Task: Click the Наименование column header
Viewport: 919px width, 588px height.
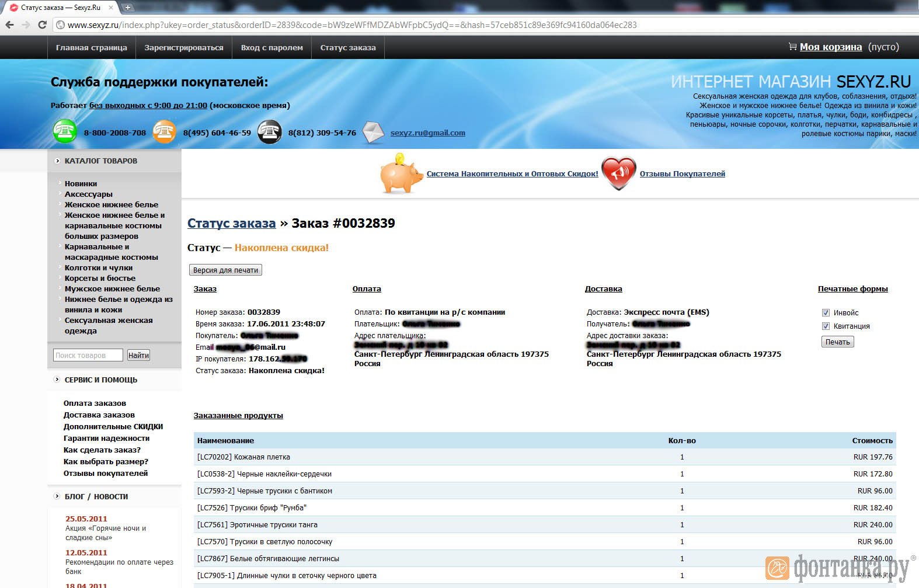Action: pyautogui.click(x=225, y=440)
